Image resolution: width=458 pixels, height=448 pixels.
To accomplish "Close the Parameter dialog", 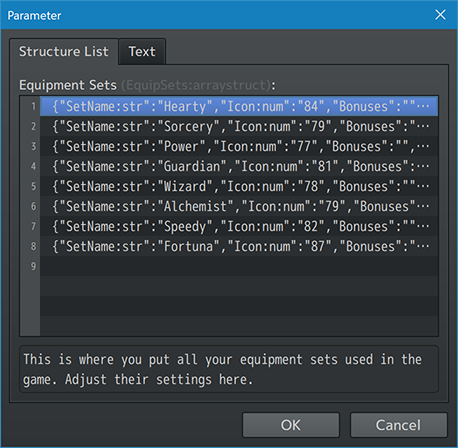I will click(x=440, y=15).
